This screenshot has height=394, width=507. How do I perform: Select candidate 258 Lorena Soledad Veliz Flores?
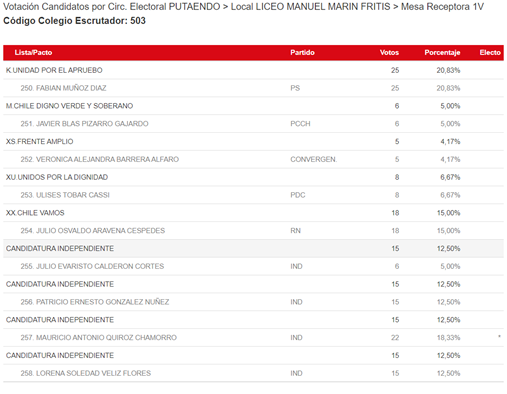(x=253, y=373)
